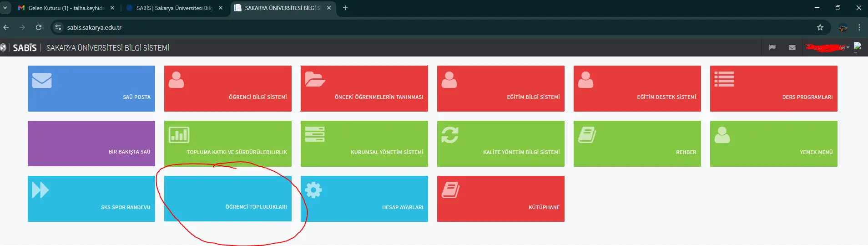This screenshot has width=868, height=246.
Task: Click the EĞİTİM DESTEK SİSTEMİ label
Action: [x=666, y=97]
